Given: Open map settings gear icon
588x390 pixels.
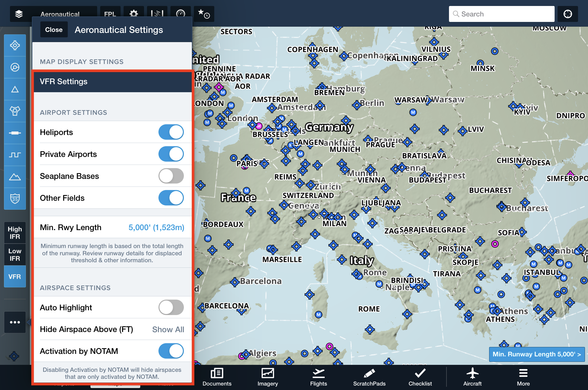Looking at the screenshot, I should [x=134, y=14].
